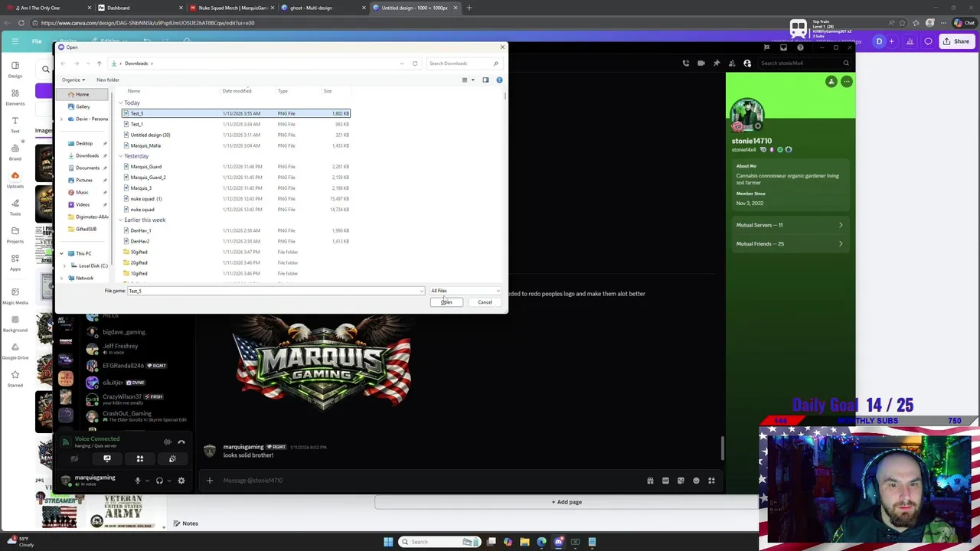Collapse the Yesterday group
This screenshot has height=551, width=980.
coord(120,156)
